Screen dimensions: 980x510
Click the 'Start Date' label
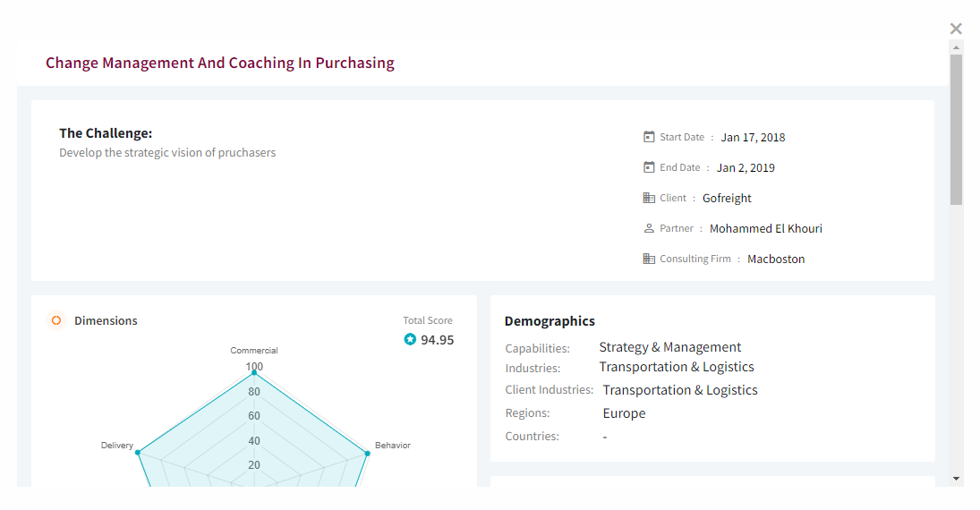682,137
